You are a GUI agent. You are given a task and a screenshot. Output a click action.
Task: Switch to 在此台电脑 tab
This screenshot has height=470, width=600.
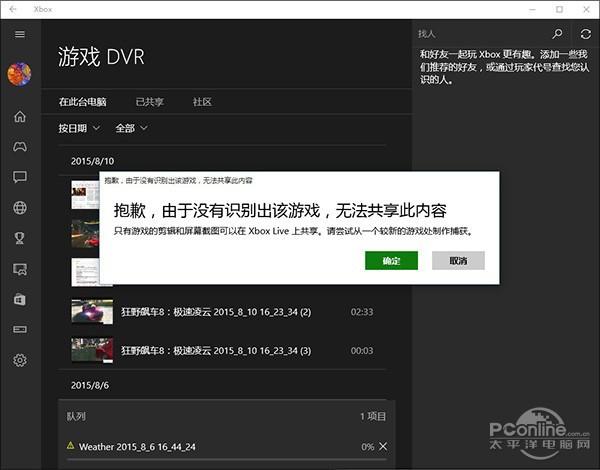83,102
